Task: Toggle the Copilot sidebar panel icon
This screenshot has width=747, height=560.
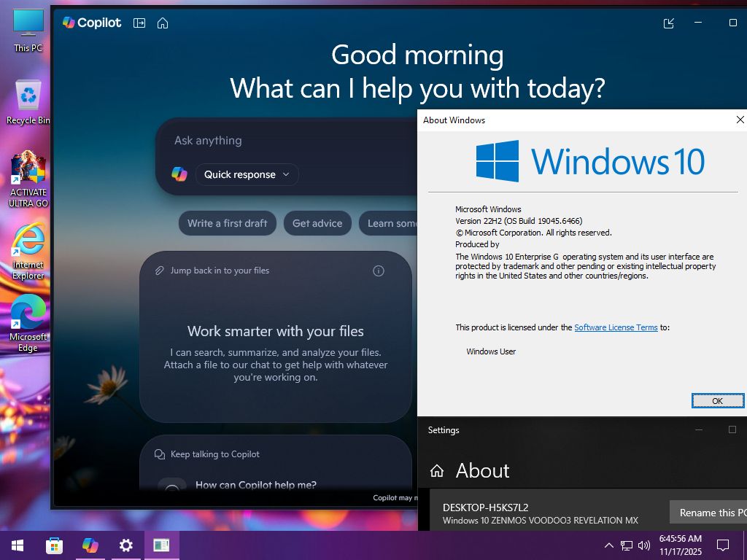Action: 139,23
